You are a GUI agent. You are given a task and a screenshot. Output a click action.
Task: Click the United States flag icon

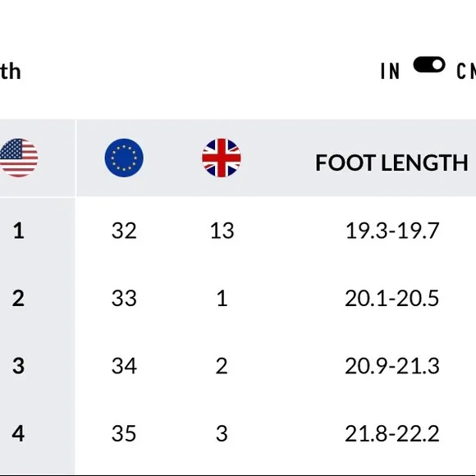pos(19,158)
